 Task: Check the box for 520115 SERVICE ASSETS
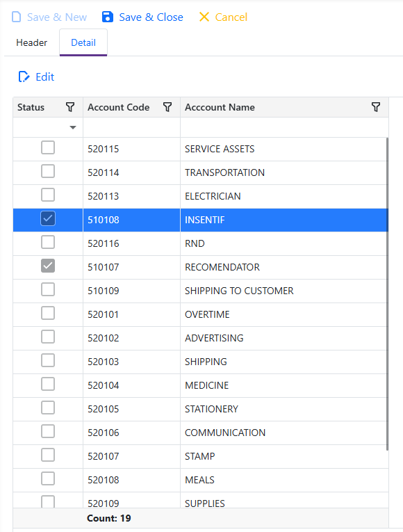point(48,147)
